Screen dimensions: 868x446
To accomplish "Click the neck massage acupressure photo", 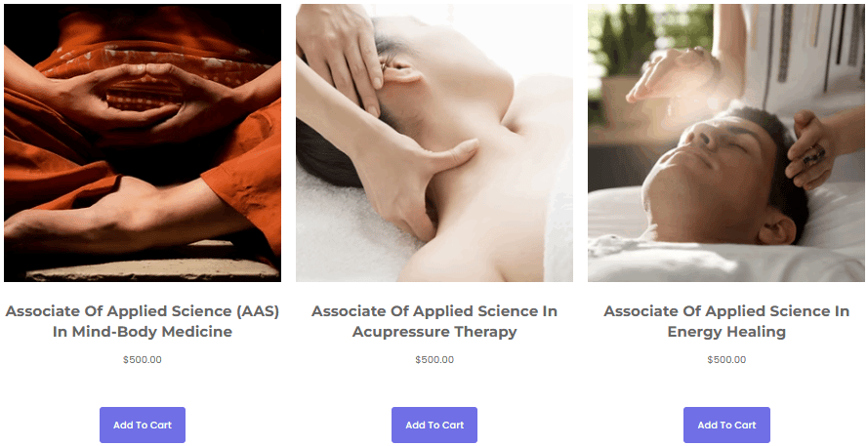I will [x=434, y=142].
